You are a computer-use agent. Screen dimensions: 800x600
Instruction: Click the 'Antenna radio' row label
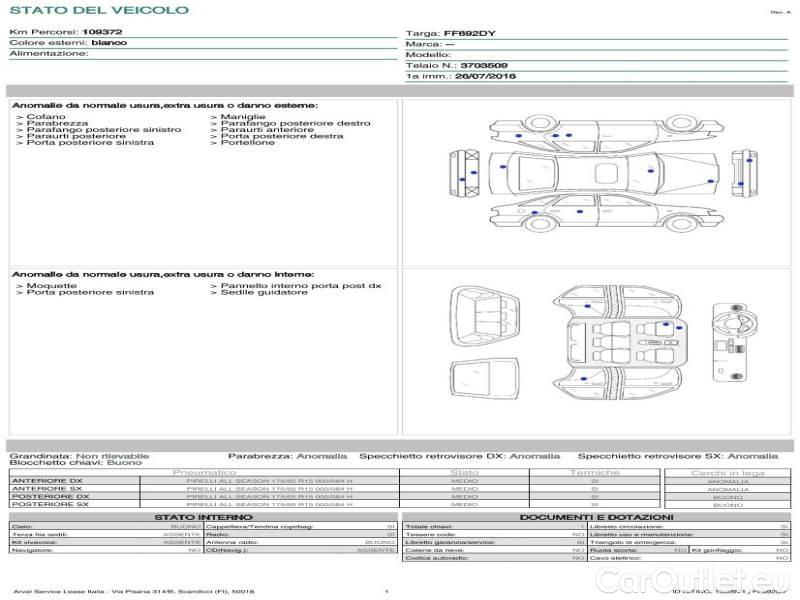pos(232,542)
